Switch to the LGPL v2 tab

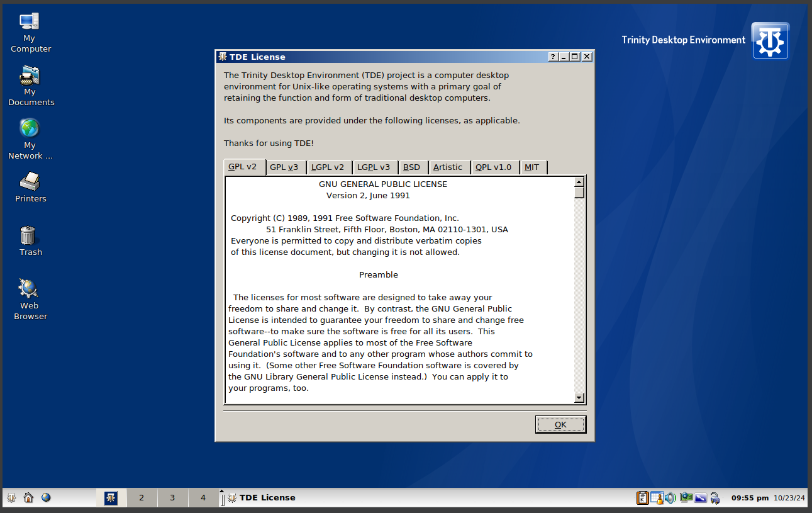(328, 167)
